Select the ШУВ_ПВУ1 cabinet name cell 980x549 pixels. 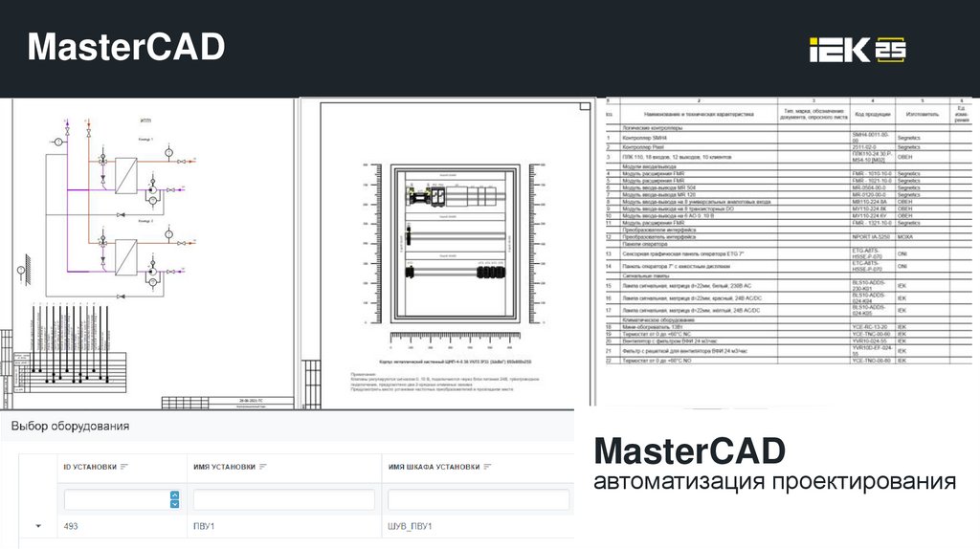410,526
